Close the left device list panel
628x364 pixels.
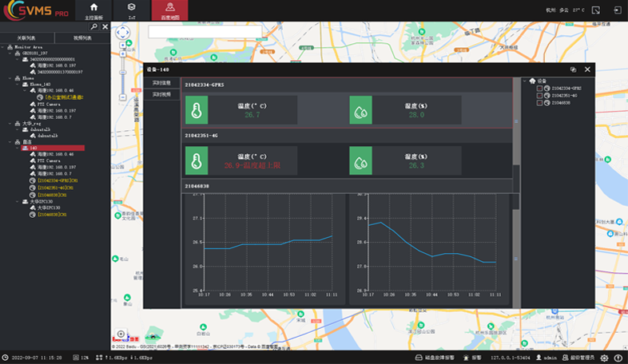tap(105, 26)
